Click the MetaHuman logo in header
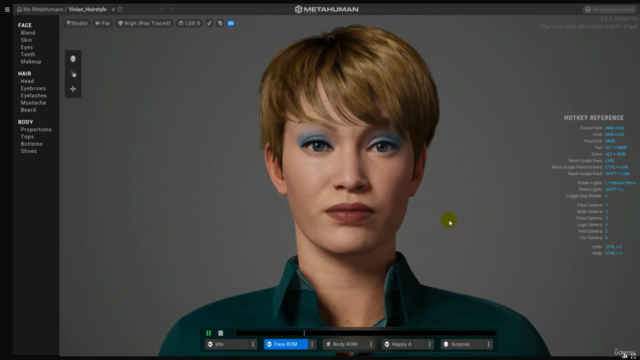 click(x=327, y=9)
